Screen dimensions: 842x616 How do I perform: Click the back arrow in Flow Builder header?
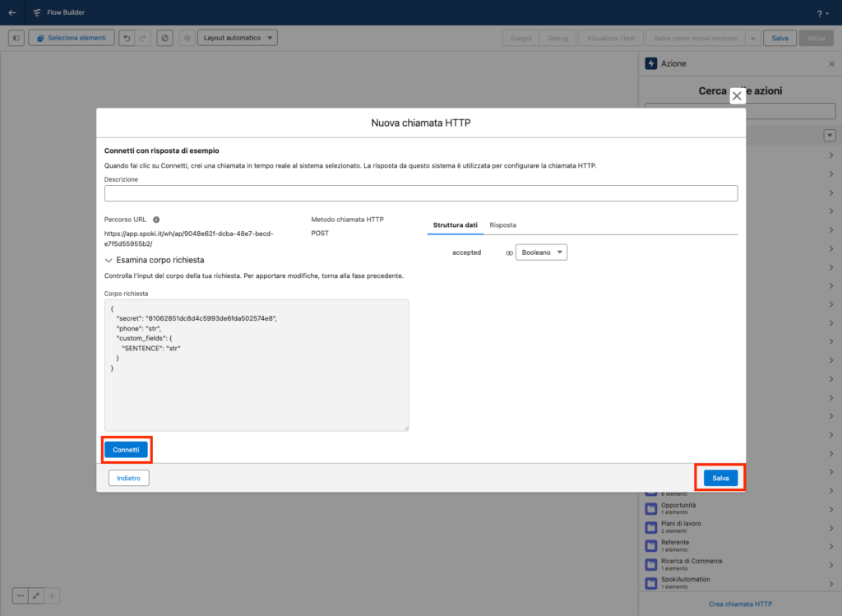pyautogui.click(x=12, y=12)
